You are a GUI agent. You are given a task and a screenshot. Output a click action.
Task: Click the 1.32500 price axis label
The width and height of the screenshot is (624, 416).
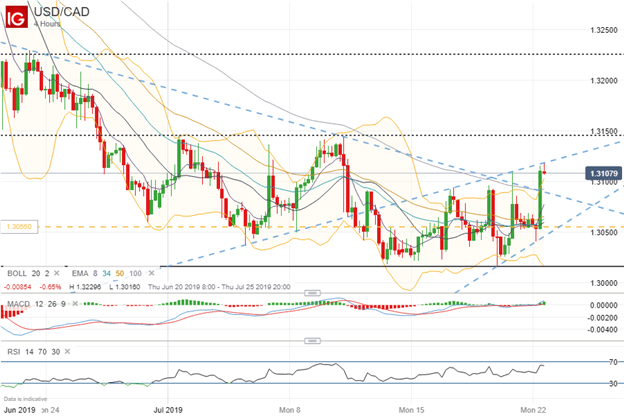[x=604, y=30]
